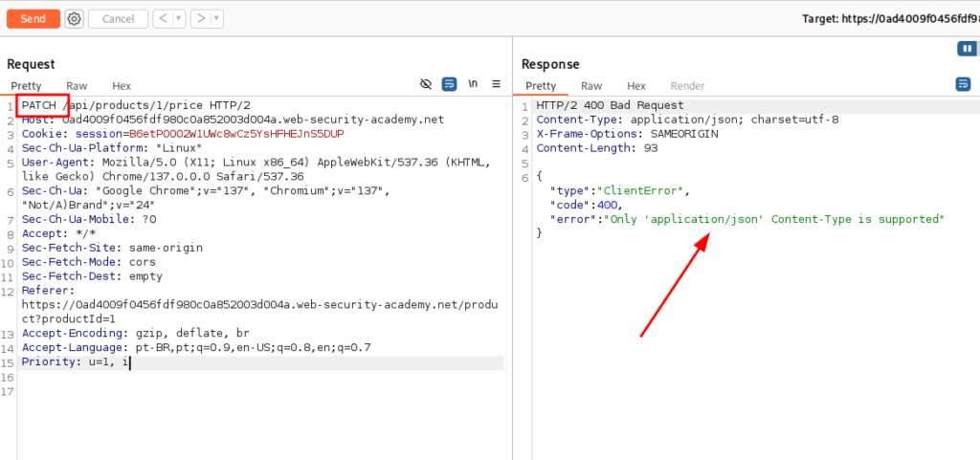Click the orange Send button
This screenshot has width=980, height=460.
pyautogui.click(x=33, y=18)
